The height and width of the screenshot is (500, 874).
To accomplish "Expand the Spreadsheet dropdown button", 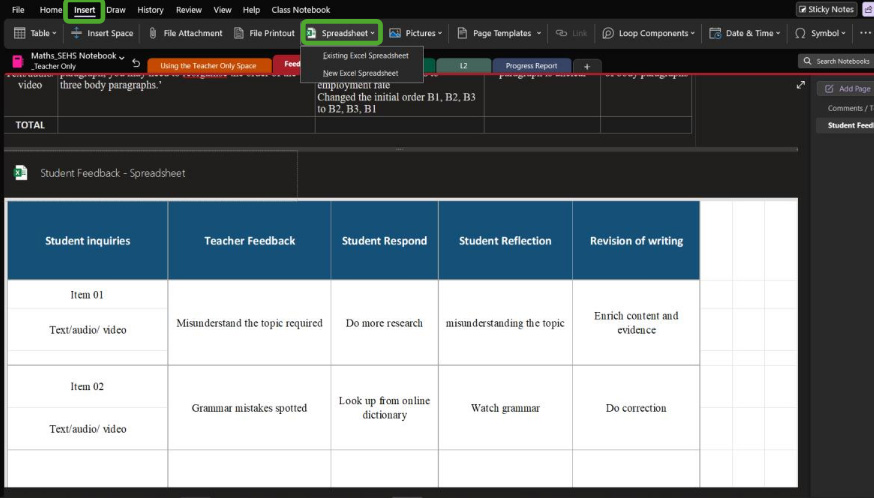I will [342, 33].
